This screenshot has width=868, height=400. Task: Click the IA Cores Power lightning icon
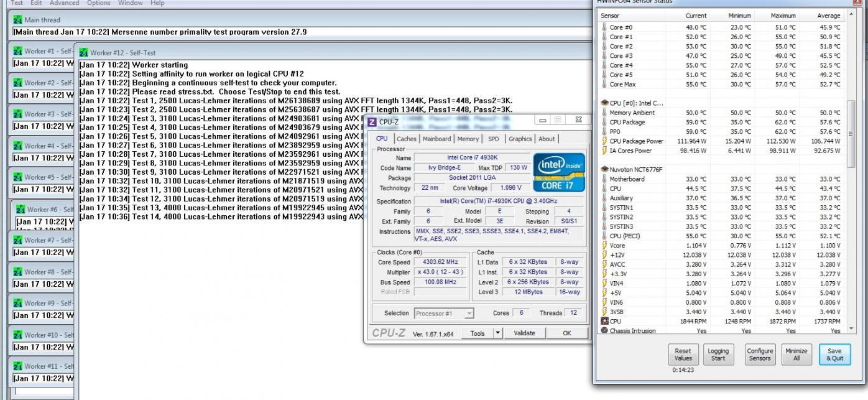[x=604, y=151]
